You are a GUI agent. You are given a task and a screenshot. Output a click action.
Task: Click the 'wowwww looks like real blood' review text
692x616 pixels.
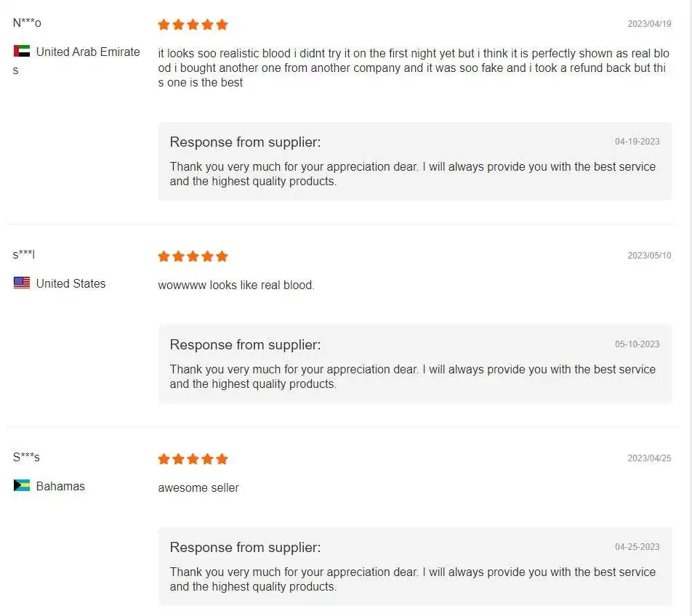click(x=236, y=285)
